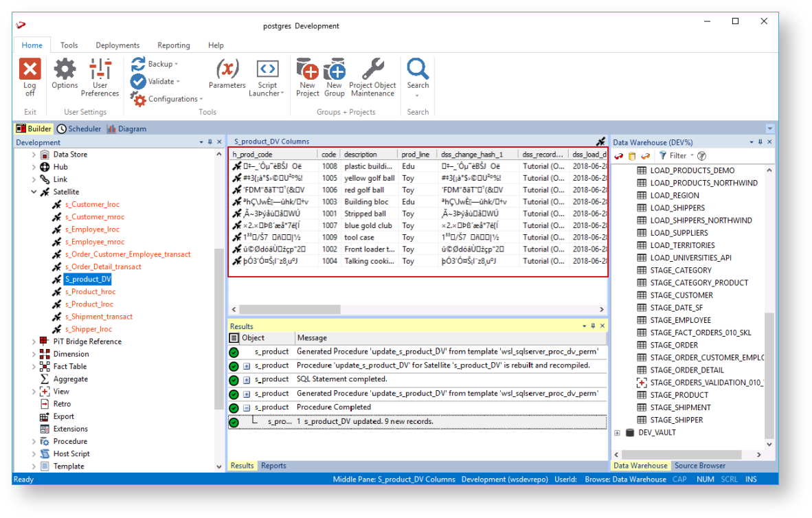
Task: Pin the Development pane
Action: 210,142
